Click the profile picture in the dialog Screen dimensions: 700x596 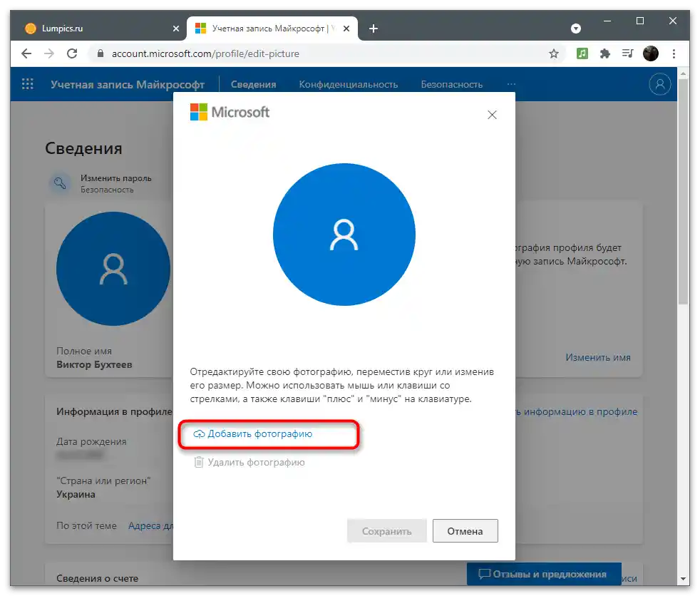point(344,235)
